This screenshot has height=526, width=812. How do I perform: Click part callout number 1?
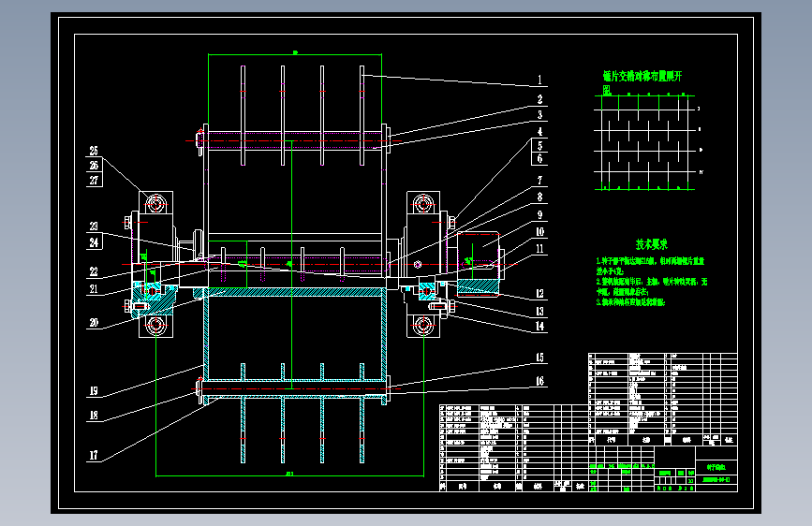(x=539, y=80)
